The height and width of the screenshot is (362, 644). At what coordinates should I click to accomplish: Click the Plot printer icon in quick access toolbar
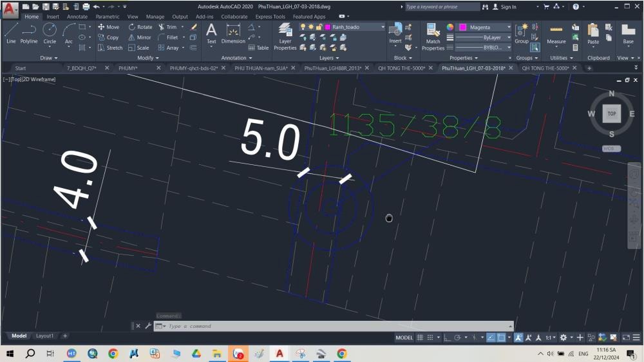(86, 6)
